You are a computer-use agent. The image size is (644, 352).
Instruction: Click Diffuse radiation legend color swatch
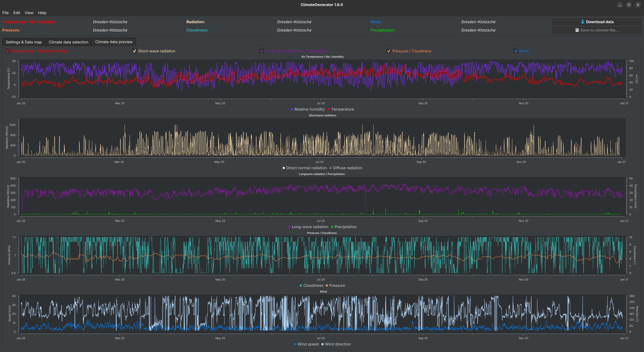coord(331,168)
